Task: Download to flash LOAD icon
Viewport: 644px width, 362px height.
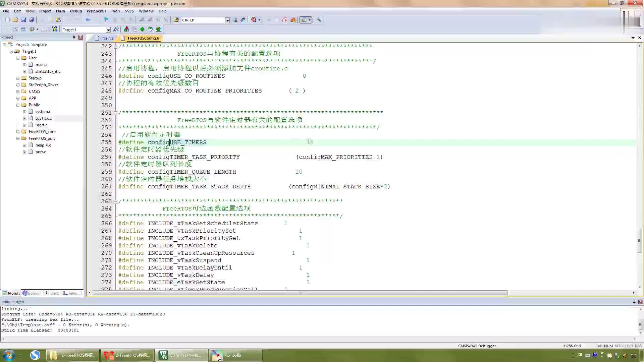Action: click(x=55, y=29)
